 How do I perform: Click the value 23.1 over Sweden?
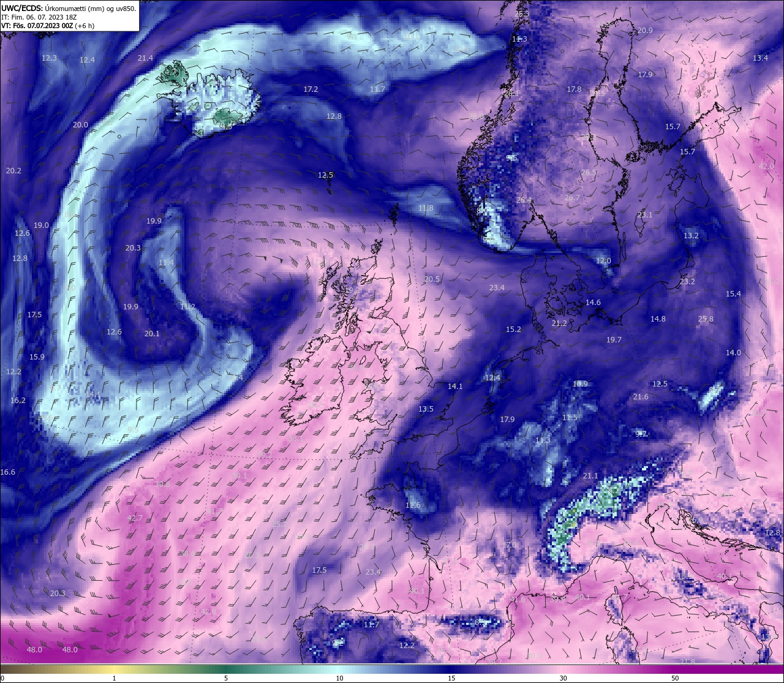click(645, 215)
